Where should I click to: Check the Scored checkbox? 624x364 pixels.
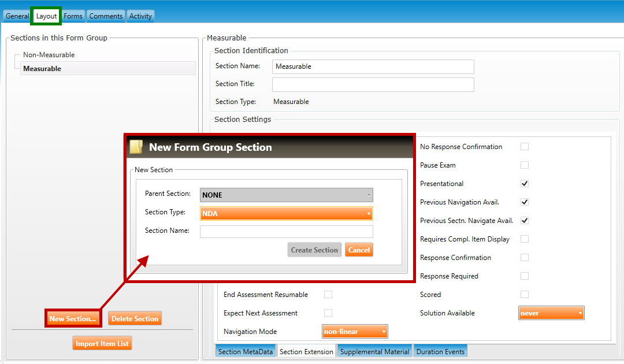coord(525,295)
